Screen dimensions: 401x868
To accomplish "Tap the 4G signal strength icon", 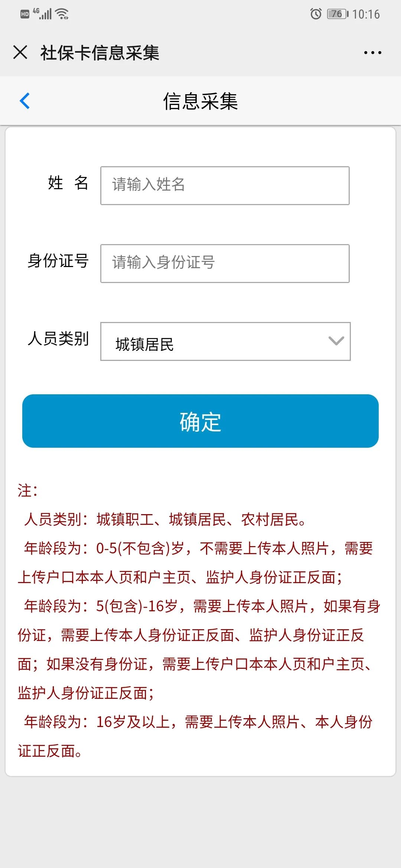I will click(x=42, y=14).
